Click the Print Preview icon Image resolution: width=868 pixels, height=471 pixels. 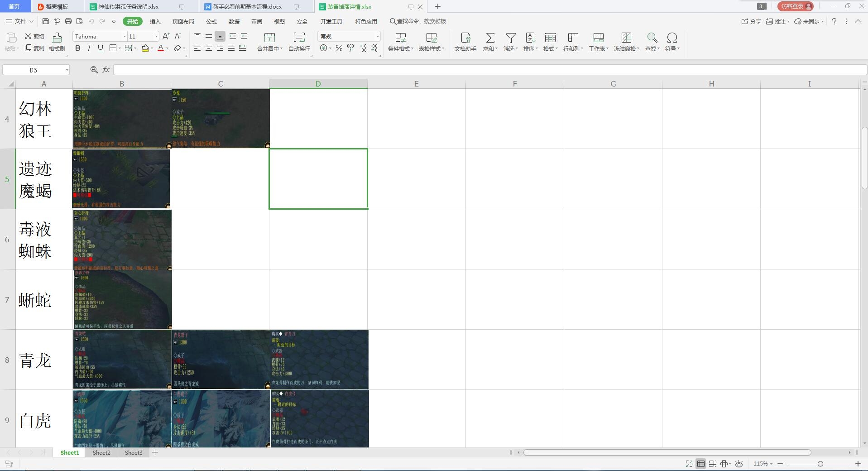pyautogui.click(x=80, y=21)
